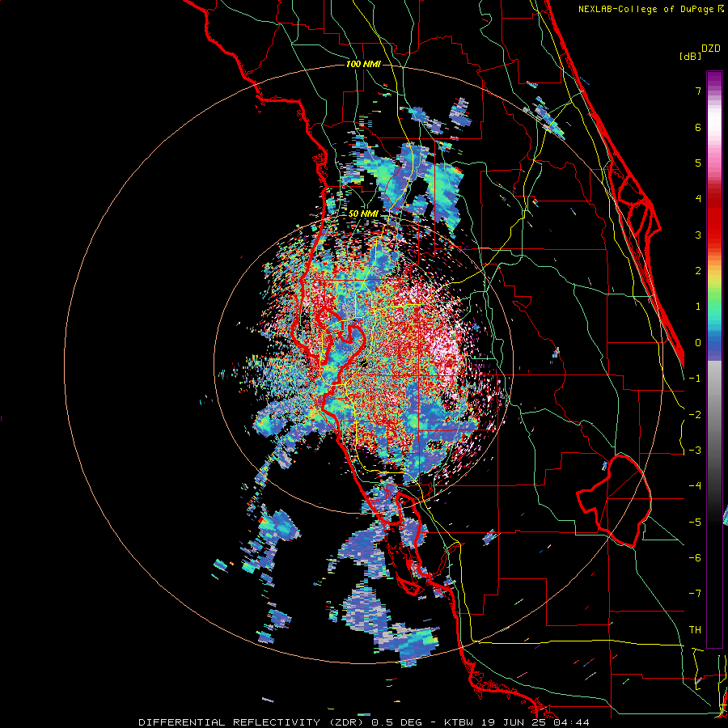Click the -5 value on color scale
Viewport: 728px width, 728px height.
coord(695,523)
